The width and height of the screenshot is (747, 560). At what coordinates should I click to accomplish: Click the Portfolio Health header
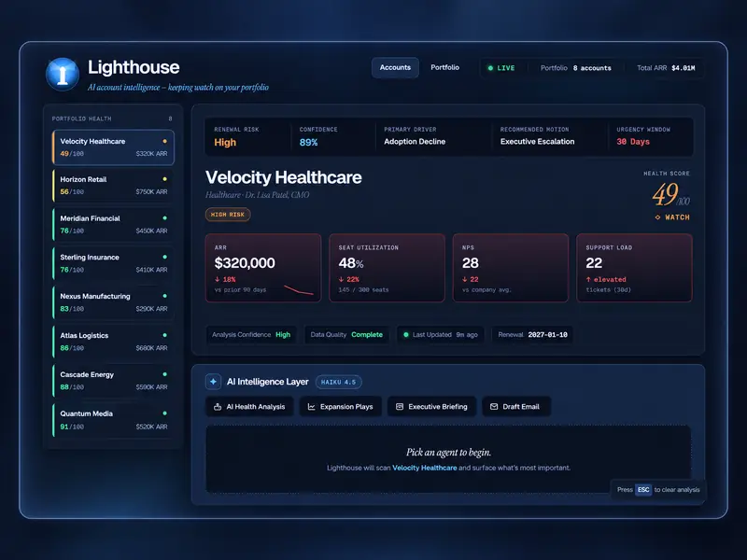(81, 119)
